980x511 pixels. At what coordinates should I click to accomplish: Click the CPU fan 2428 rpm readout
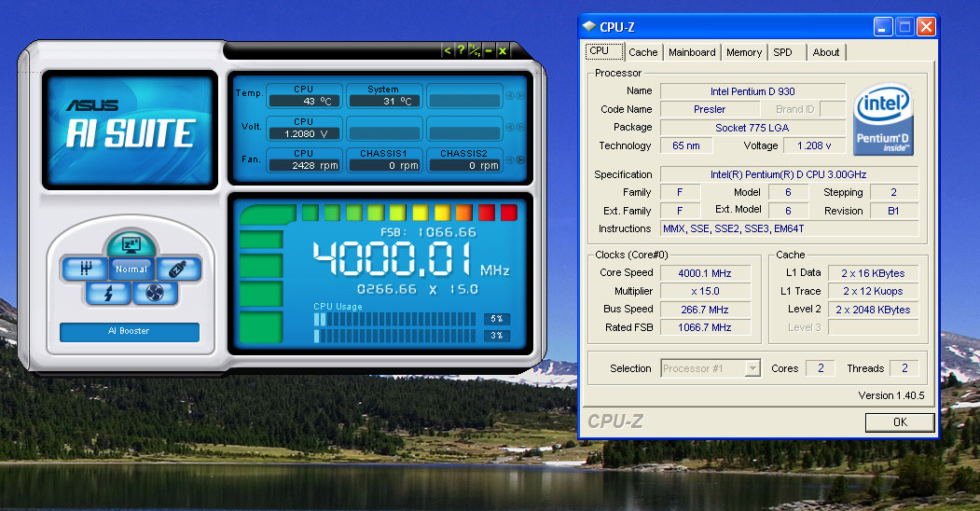[304, 166]
